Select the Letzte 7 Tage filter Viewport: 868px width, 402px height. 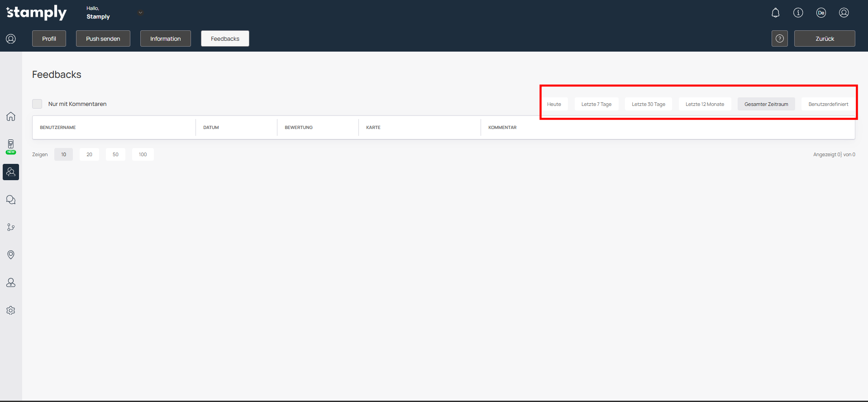(x=596, y=104)
